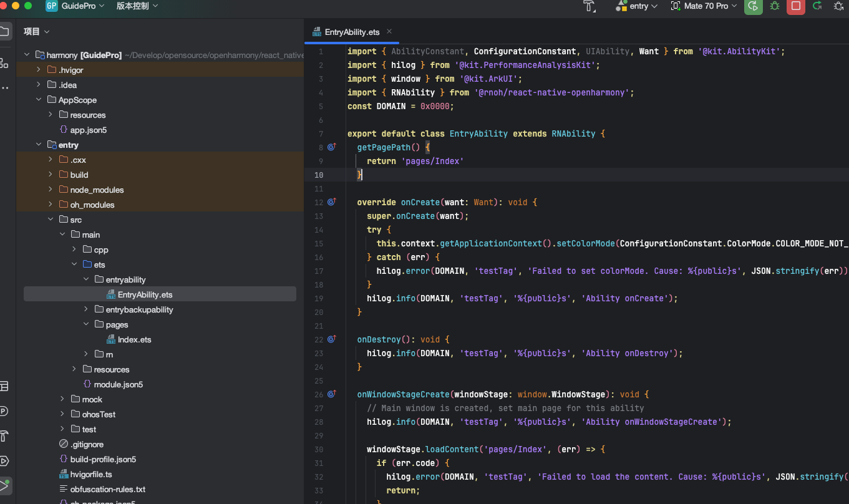Select EntryAbility.ets in the project tree

(x=160, y=294)
